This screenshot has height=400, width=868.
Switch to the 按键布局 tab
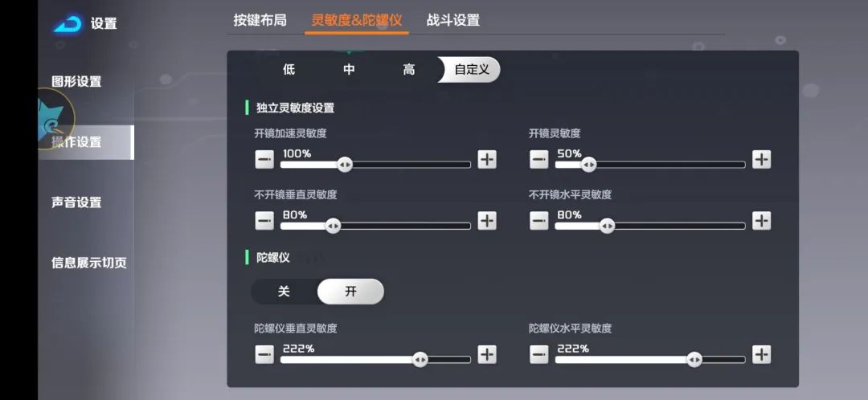point(260,20)
